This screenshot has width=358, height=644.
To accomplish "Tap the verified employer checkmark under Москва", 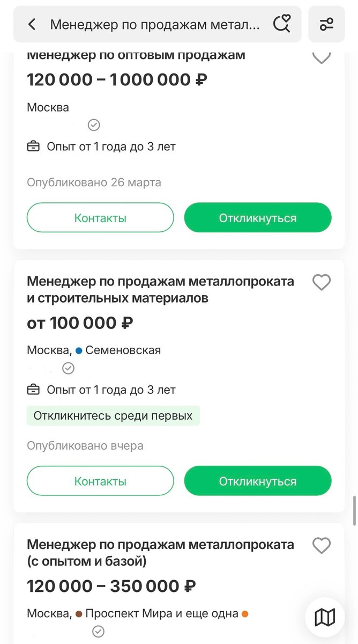I will pos(93,125).
